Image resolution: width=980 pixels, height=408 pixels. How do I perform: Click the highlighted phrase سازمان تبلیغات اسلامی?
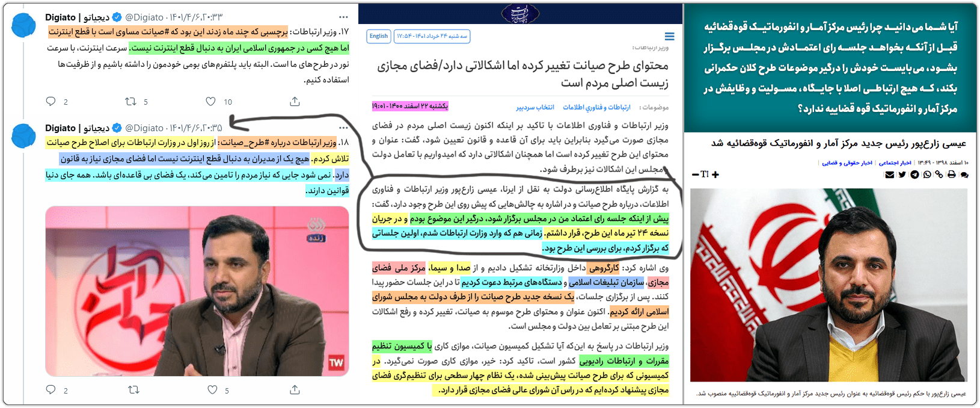(x=607, y=282)
